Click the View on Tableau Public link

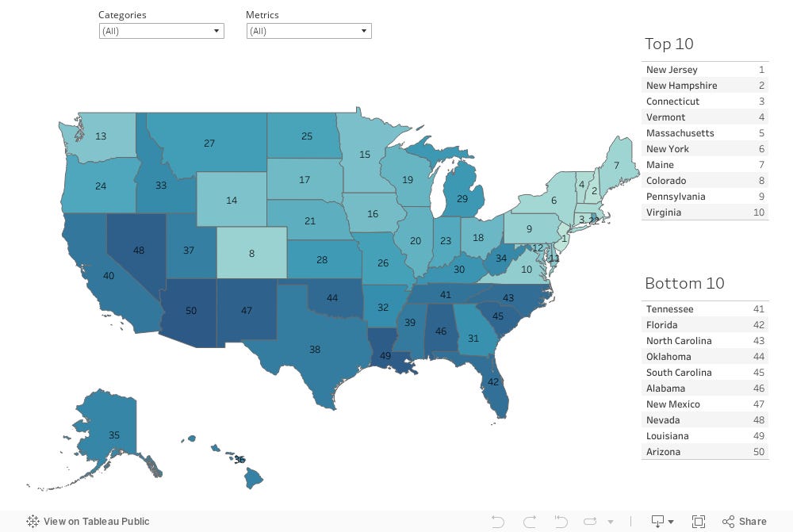(88, 522)
